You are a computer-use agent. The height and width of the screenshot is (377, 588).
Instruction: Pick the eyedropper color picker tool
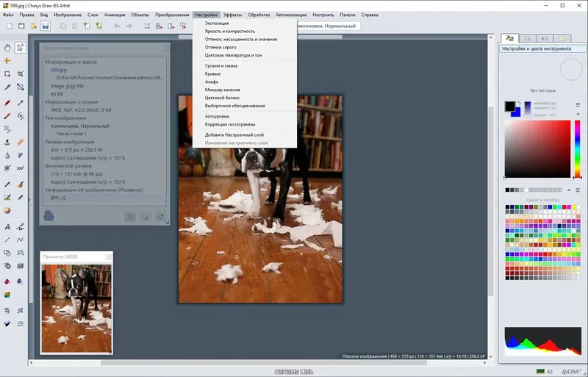[x=7, y=87]
